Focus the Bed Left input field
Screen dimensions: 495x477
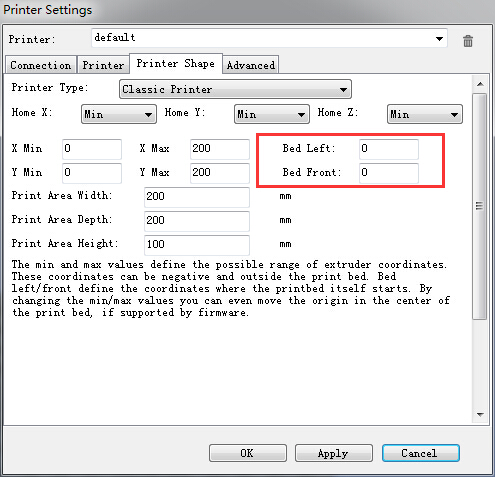(389, 149)
